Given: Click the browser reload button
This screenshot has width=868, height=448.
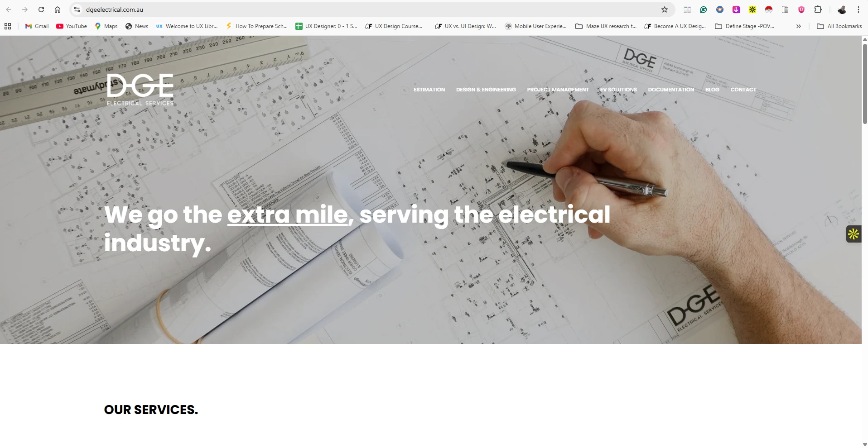Looking at the screenshot, I should click(41, 10).
